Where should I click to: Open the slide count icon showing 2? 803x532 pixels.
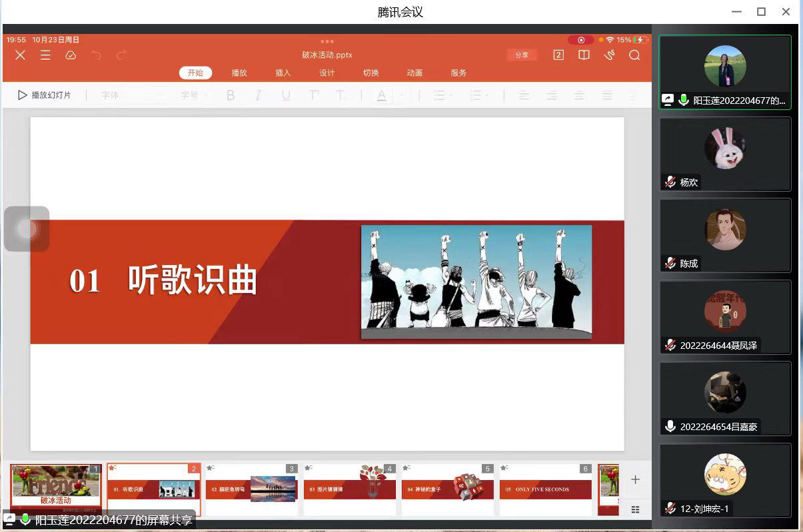(x=558, y=55)
